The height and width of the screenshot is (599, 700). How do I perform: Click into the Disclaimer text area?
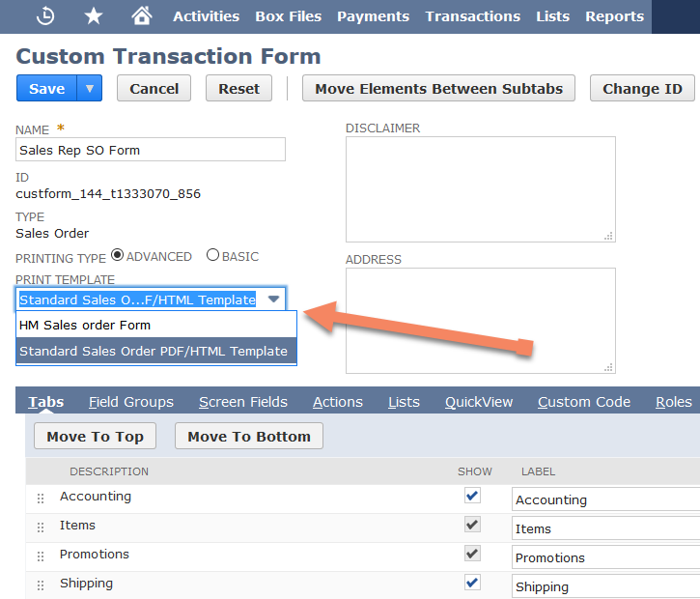[481, 189]
